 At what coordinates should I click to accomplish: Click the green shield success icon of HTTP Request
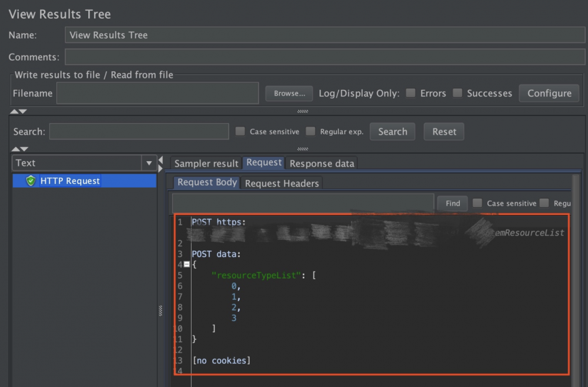pos(31,181)
